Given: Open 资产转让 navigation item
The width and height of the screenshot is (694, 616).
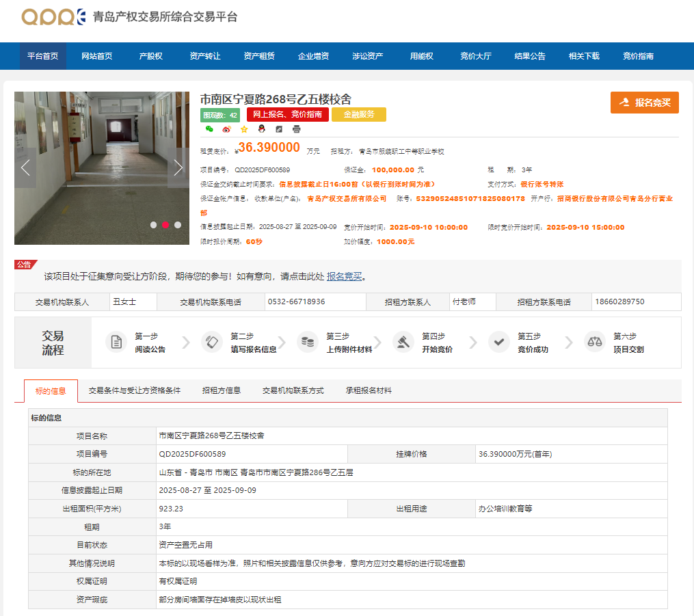Looking at the screenshot, I should tap(205, 56).
